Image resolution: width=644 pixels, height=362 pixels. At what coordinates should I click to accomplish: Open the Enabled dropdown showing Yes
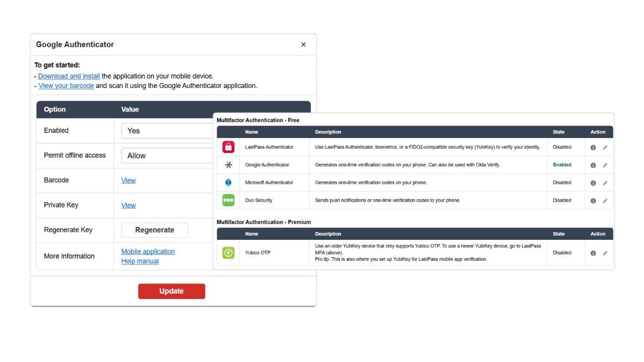pyautogui.click(x=167, y=131)
